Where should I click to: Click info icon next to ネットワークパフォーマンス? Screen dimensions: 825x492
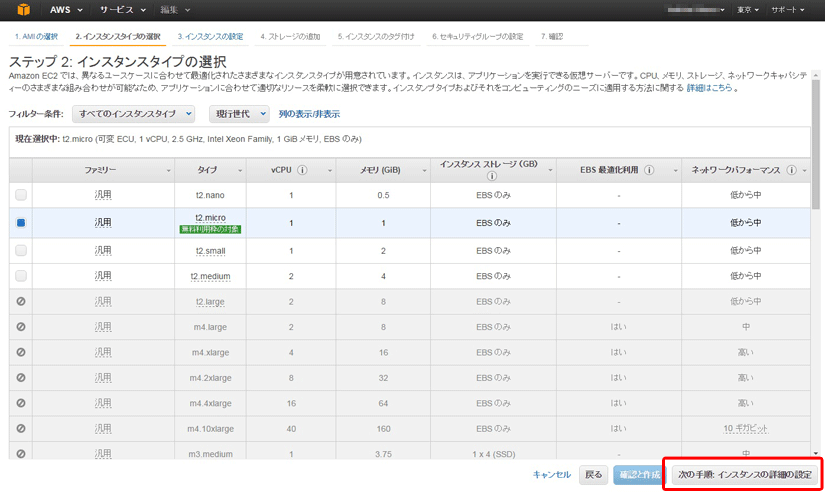pos(792,170)
